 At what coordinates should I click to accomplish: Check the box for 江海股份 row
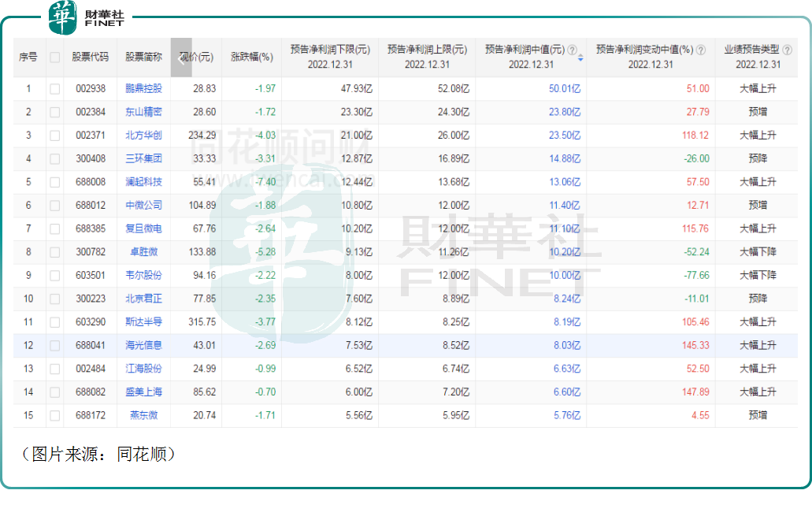tap(55, 369)
